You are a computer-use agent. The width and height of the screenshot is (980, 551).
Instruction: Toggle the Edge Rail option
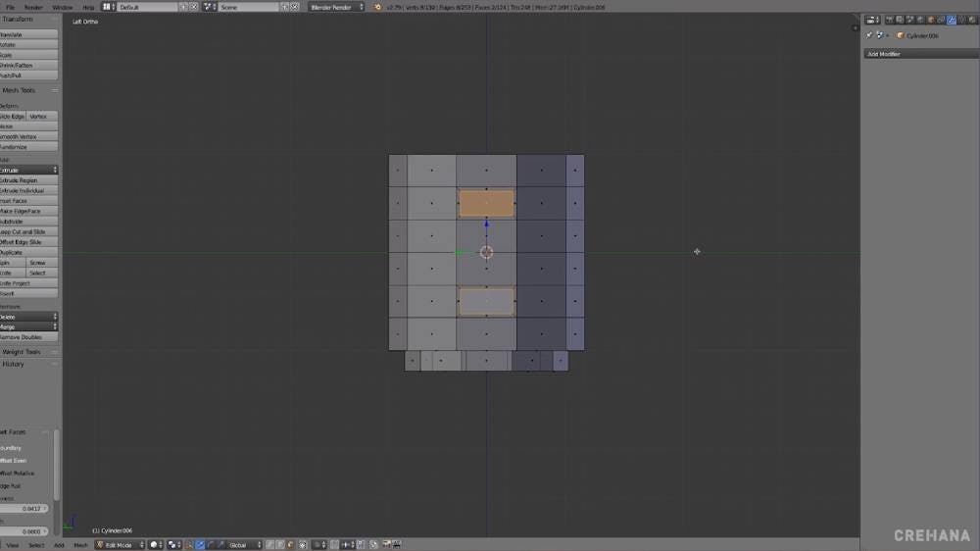pyautogui.click(x=11, y=485)
